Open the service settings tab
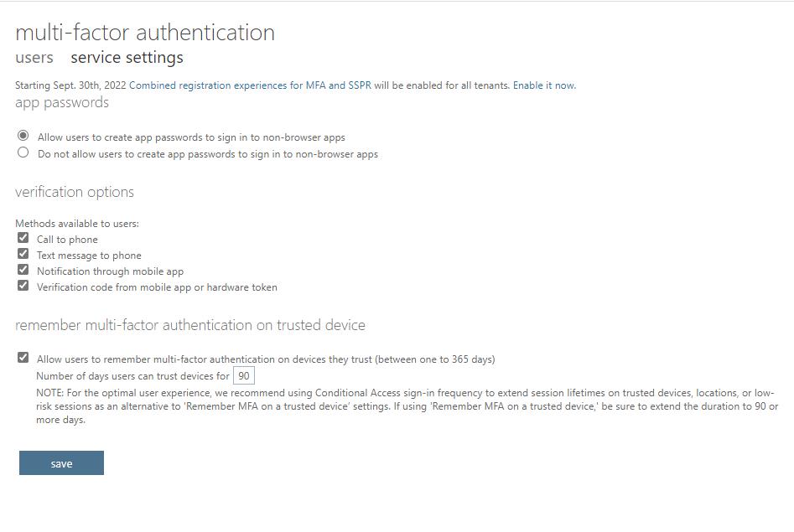 pos(127,58)
